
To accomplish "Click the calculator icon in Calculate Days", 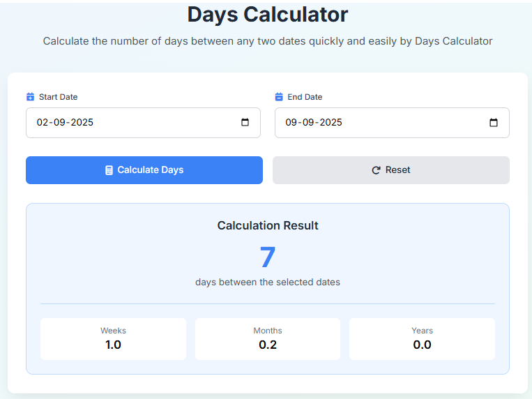I will click(109, 170).
